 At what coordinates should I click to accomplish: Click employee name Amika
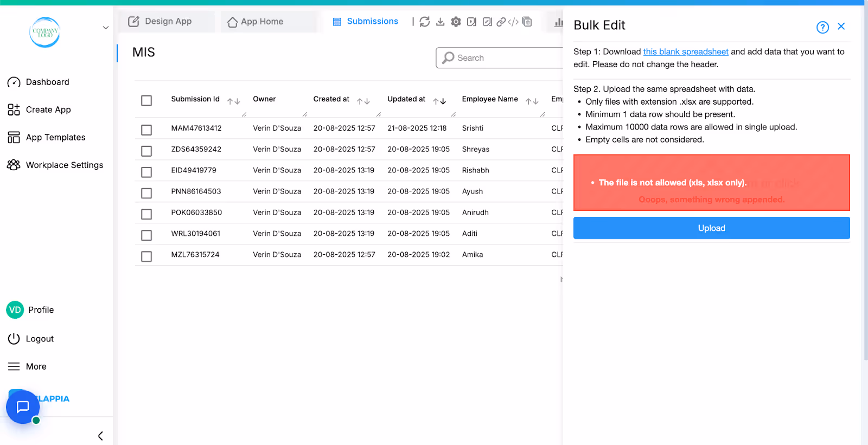click(473, 255)
